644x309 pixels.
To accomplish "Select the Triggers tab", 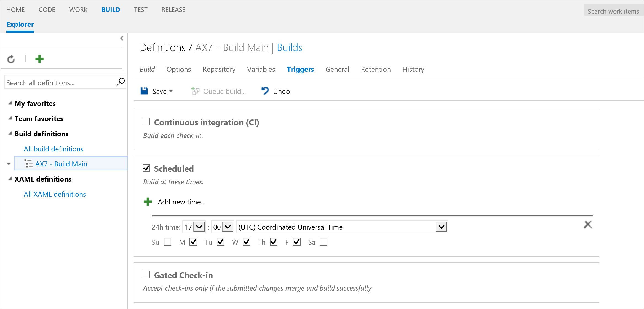I will [300, 69].
